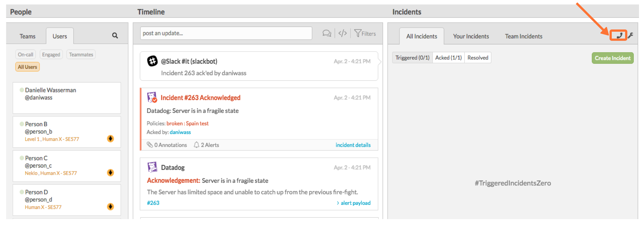
Task: Click Person B's orange arrow badge
Action: coord(111,138)
